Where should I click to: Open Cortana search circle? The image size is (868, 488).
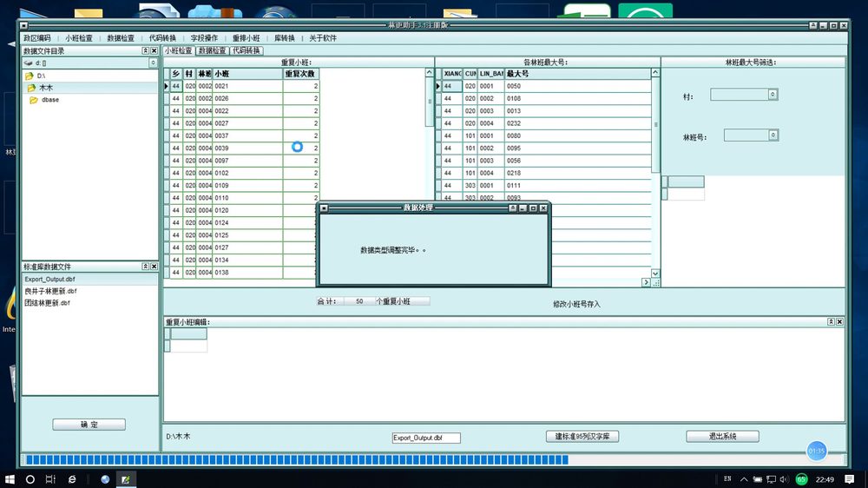coord(30,479)
